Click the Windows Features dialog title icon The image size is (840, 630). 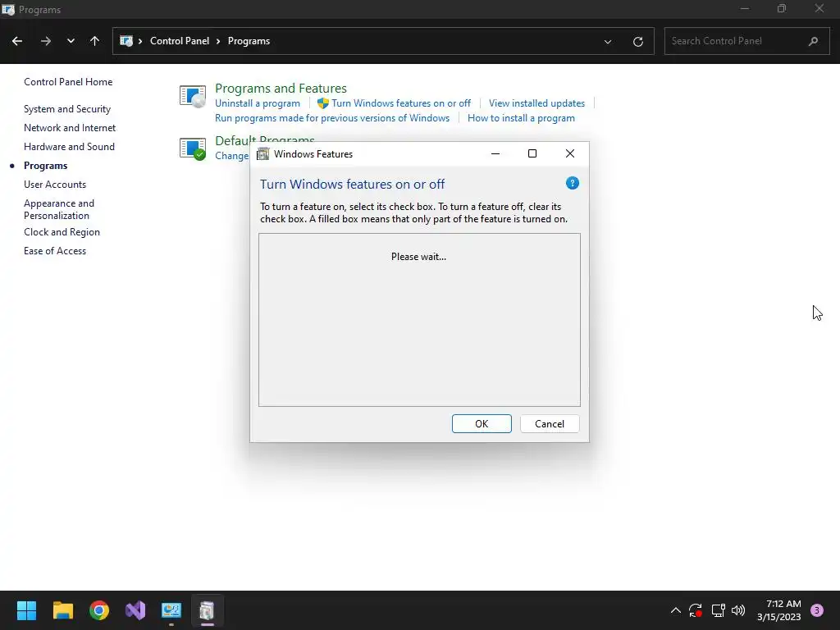[x=263, y=154]
